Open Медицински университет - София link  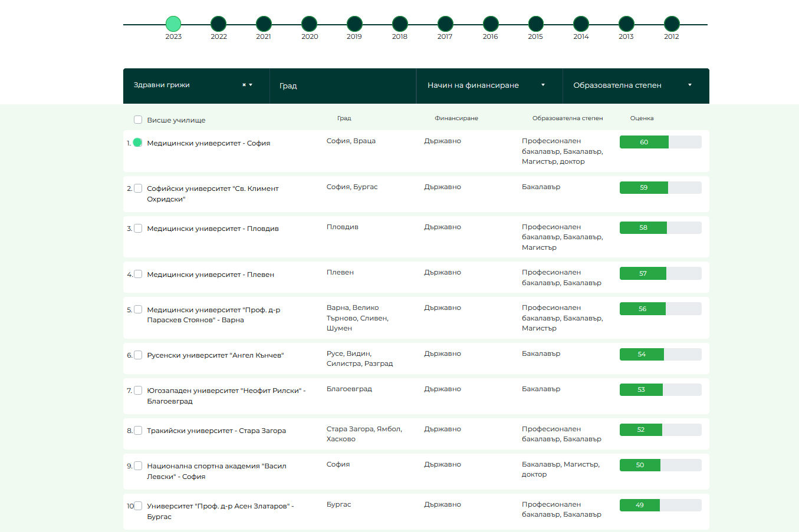click(x=209, y=143)
